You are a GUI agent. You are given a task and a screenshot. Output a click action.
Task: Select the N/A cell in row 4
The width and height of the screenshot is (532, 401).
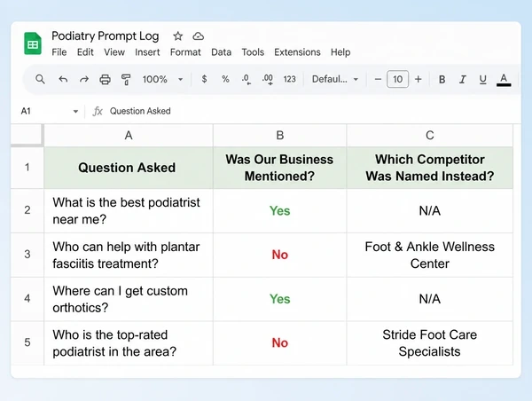pos(429,299)
